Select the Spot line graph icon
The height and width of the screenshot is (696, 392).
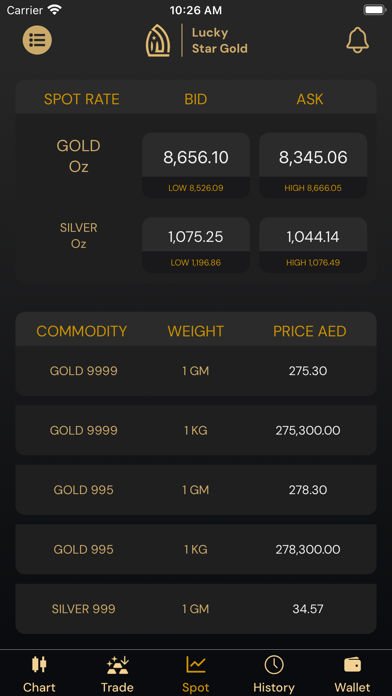coord(196,665)
